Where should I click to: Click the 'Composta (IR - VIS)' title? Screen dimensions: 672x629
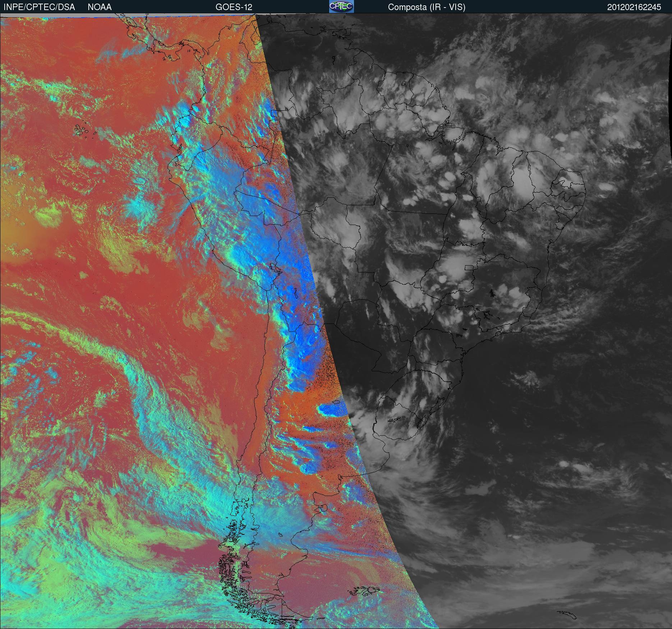tap(427, 7)
